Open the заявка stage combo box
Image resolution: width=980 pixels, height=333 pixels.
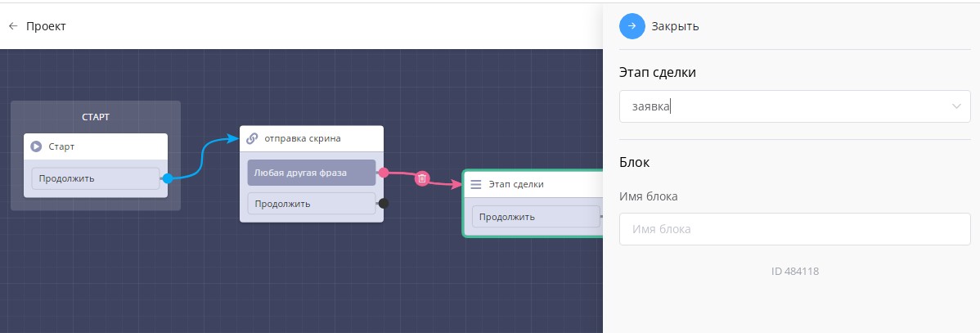coord(785,106)
